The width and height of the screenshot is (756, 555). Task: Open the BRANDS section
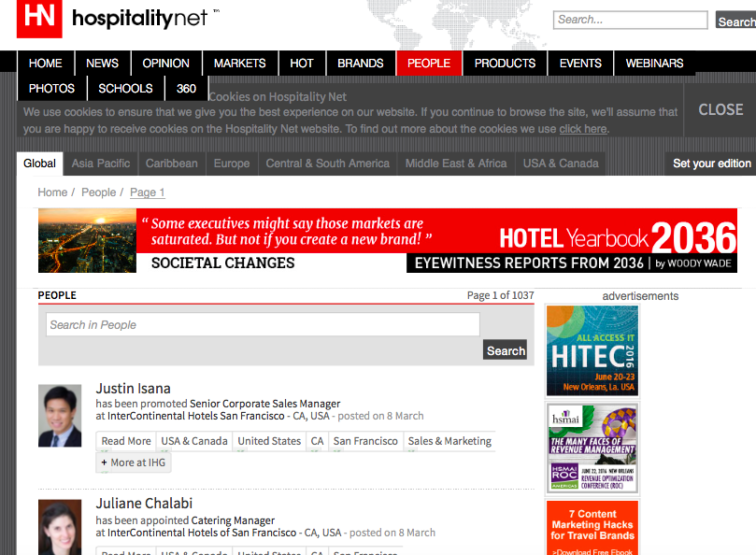pyautogui.click(x=360, y=64)
